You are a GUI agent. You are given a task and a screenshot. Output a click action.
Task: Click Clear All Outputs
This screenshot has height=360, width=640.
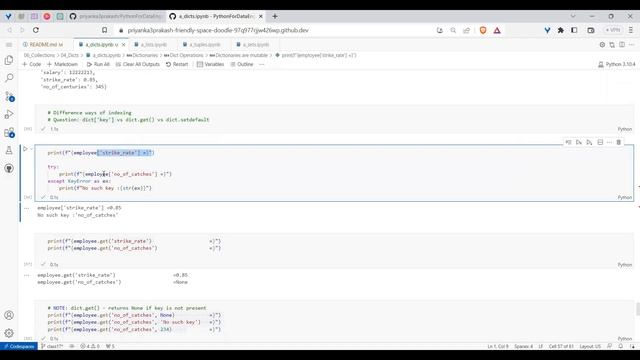click(x=138, y=64)
